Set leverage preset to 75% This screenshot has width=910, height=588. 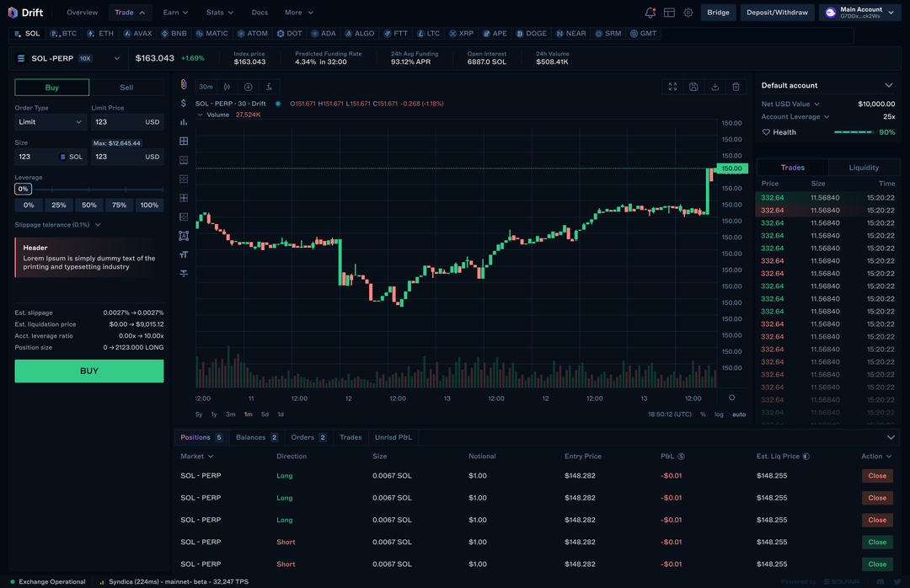click(x=119, y=205)
